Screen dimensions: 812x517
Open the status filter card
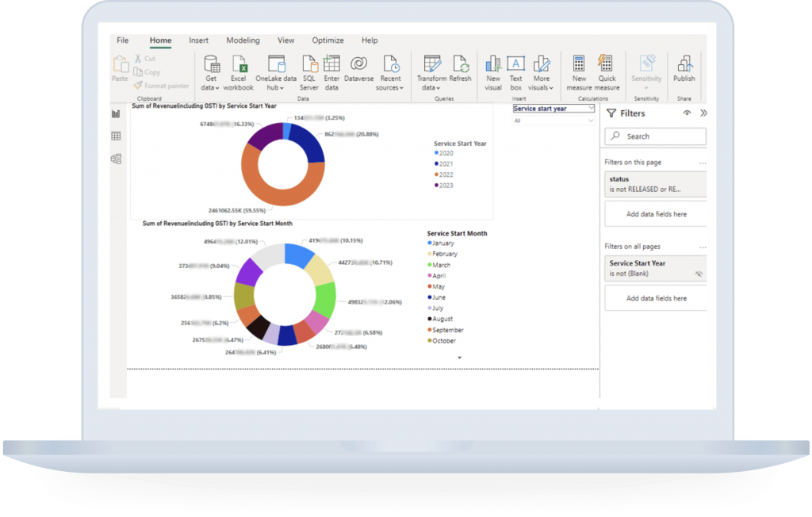[x=656, y=184]
